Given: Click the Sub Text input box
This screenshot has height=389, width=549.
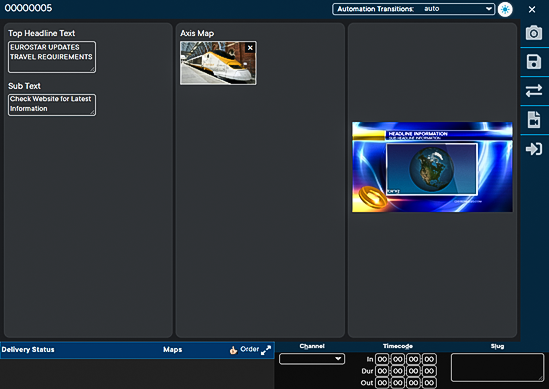Looking at the screenshot, I should (x=52, y=105).
